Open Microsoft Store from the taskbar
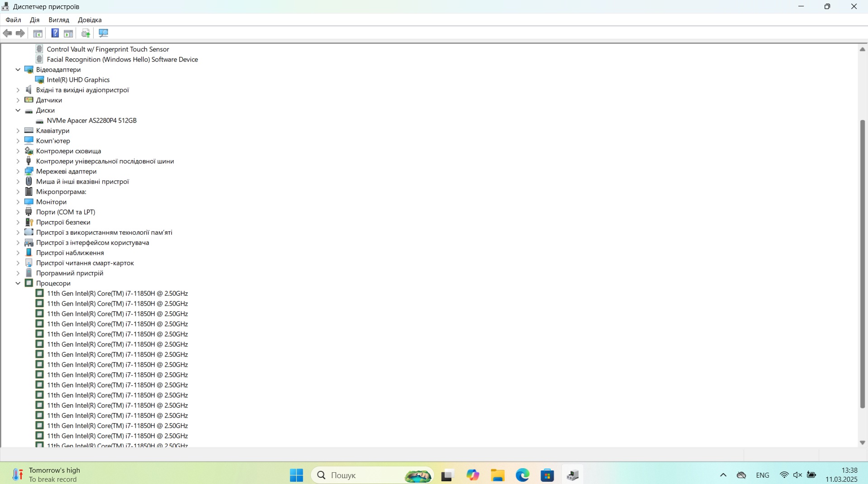868x484 pixels. click(x=547, y=475)
